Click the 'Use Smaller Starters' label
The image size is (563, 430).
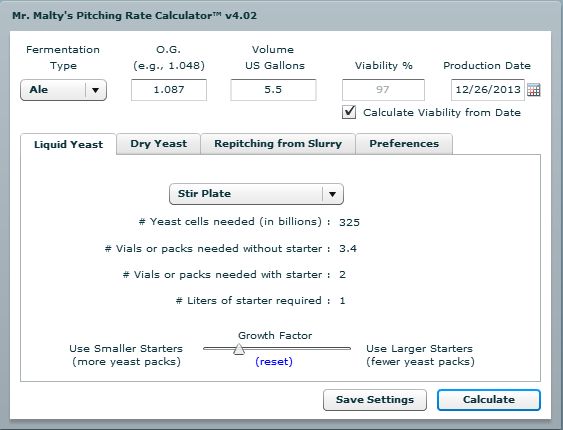pos(126,349)
